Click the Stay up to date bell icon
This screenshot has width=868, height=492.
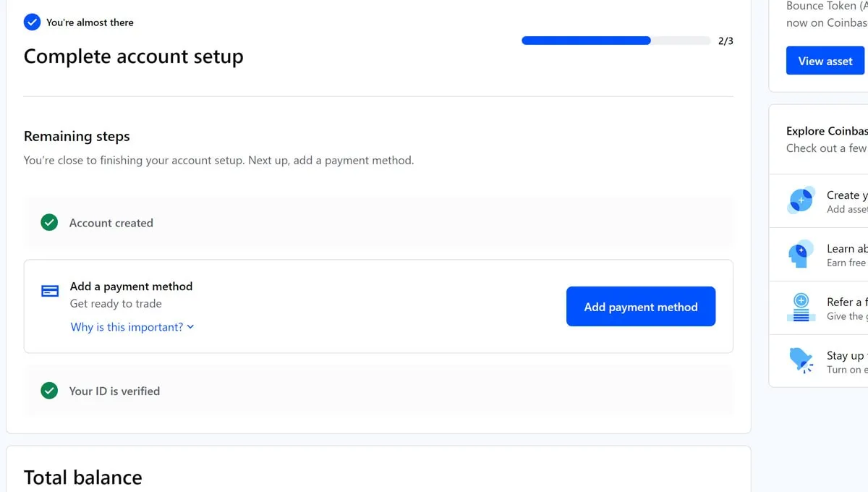pyautogui.click(x=801, y=360)
